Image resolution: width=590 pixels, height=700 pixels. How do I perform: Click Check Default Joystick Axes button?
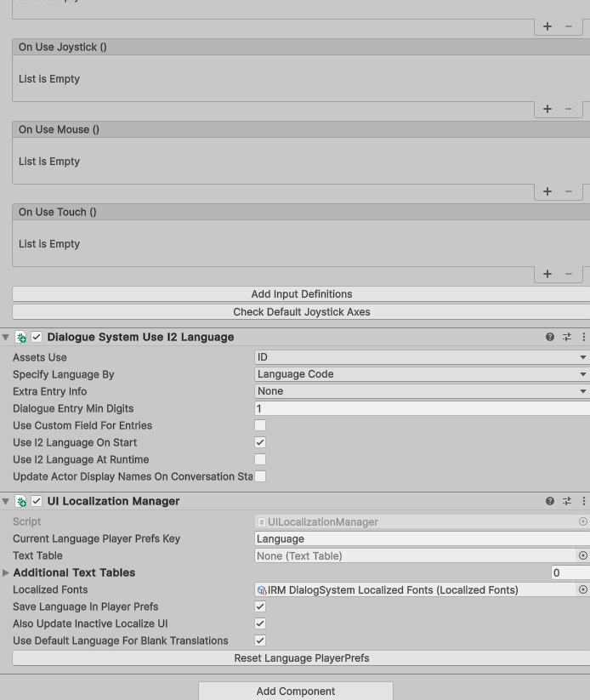pos(301,312)
